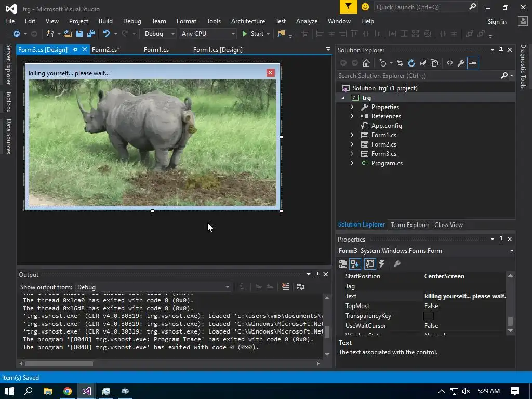Click the red close button on form designer
Viewport: 532px width, 399px height.
(x=270, y=73)
